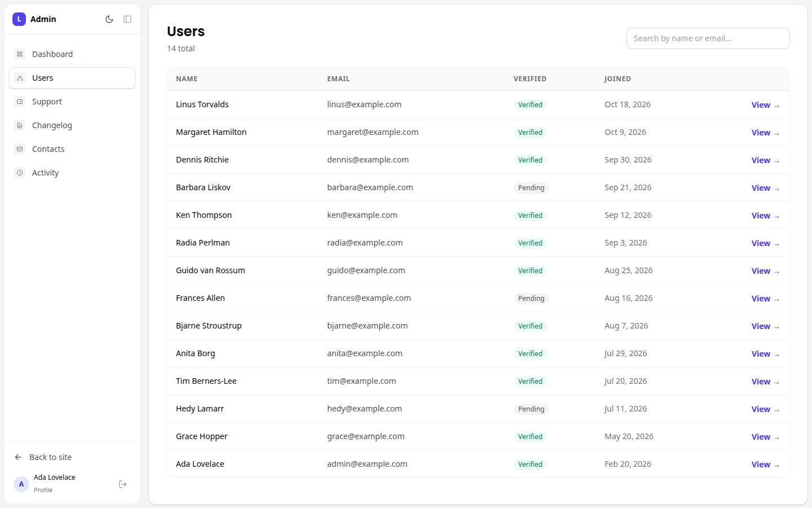Click Ada Lovelace avatar in sidebar
Screen dimensions: 812x508
[21, 484]
